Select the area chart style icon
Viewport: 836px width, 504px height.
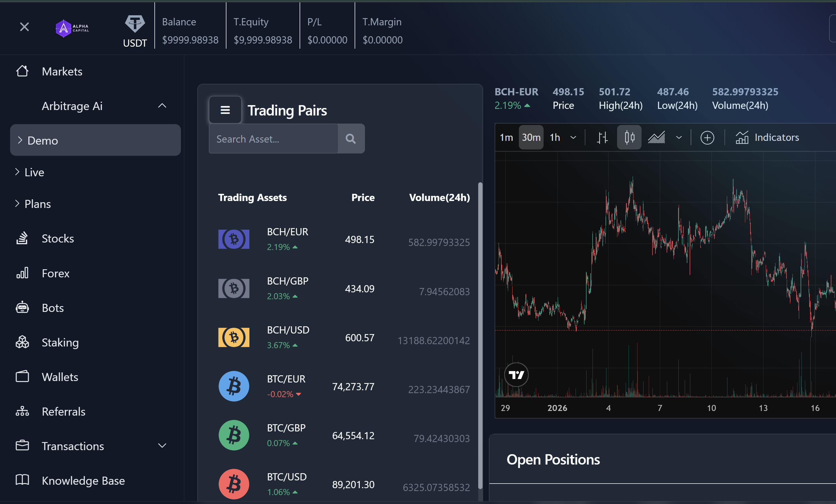point(656,137)
